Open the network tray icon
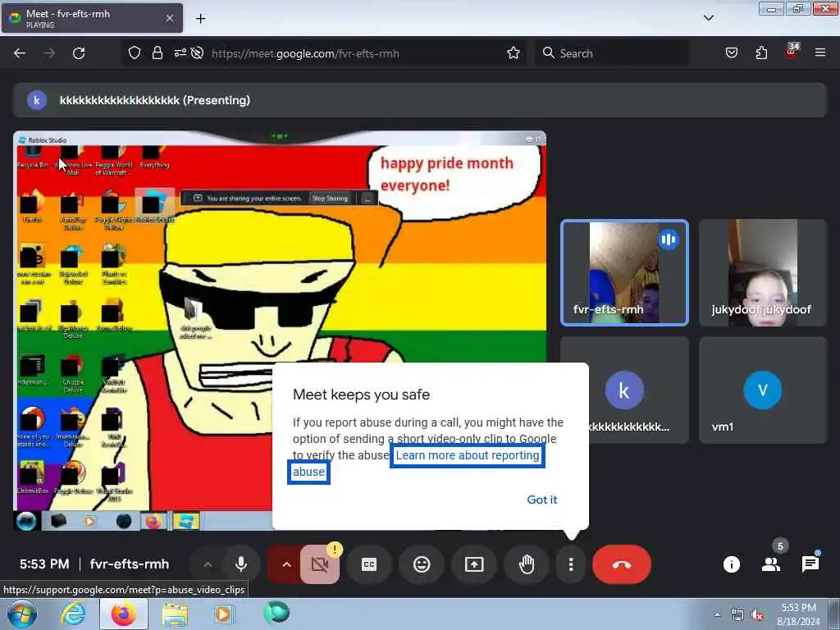 (x=737, y=615)
